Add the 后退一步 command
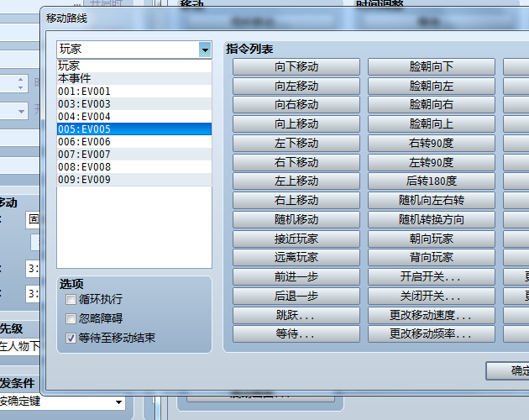Image resolution: width=529 pixels, height=420 pixels. pyautogui.click(x=296, y=296)
